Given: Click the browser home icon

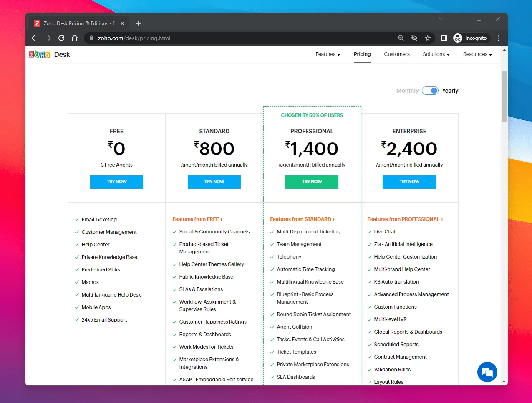Looking at the screenshot, I should (x=75, y=38).
